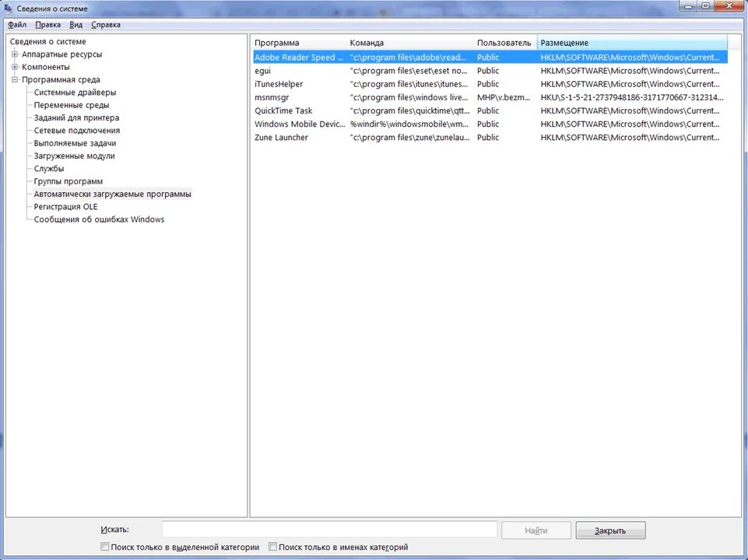Screen dimensions: 748x560
Task: Click the %windir%\windowsmobile command cell
Action: pyautogui.click(x=409, y=124)
